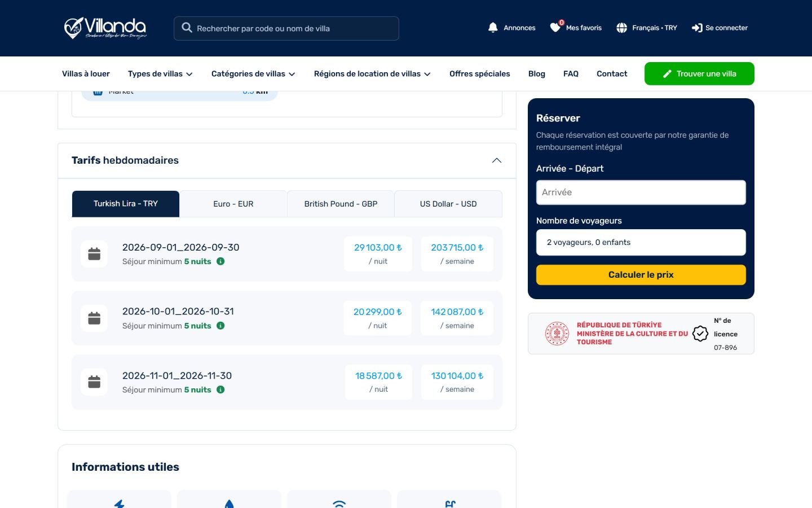Screen dimensions: 812x508
Task: Select the British Pound - GBP tab
Action: [341, 204]
